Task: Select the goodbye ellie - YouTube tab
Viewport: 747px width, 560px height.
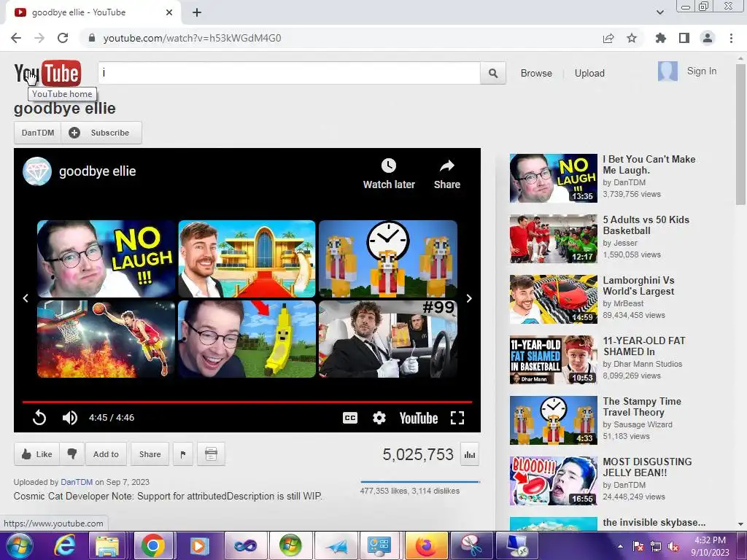Action: (x=93, y=12)
